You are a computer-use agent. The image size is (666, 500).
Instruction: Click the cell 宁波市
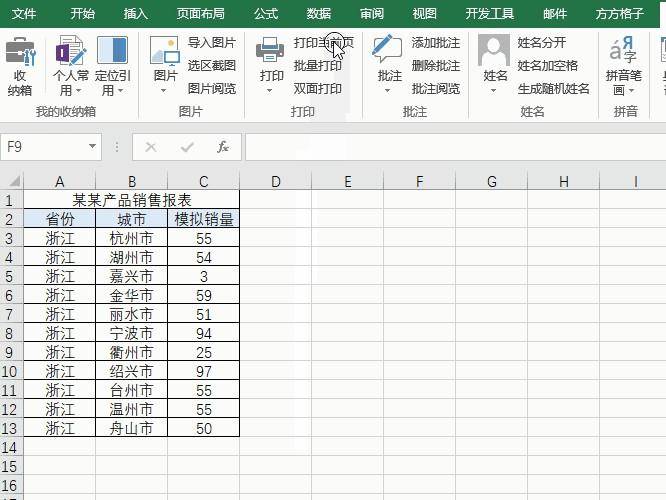point(132,333)
